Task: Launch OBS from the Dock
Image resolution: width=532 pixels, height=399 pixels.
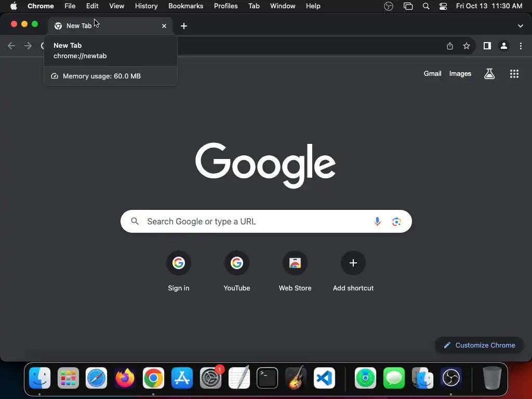Action: tap(451, 378)
